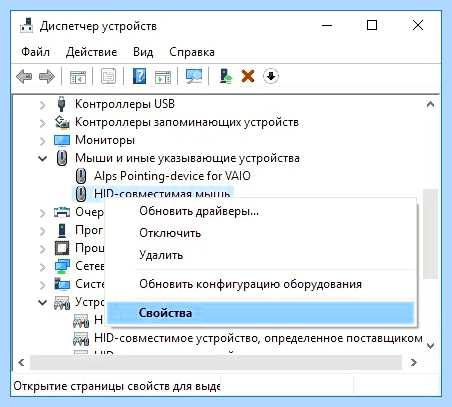The width and height of the screenshot is (452, 407).
Task: Select HID-совместимое устройство, определенное поставщиком
Action: [258, 338]
